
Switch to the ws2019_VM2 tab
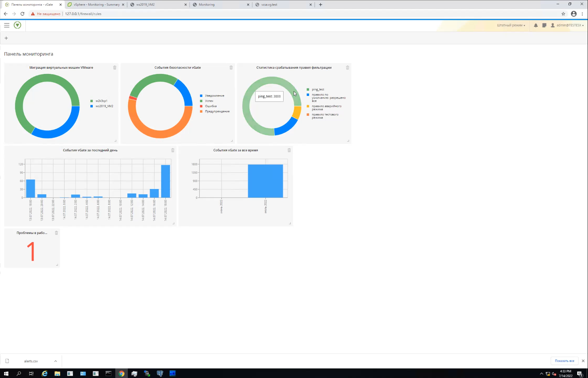coord(158,5)
